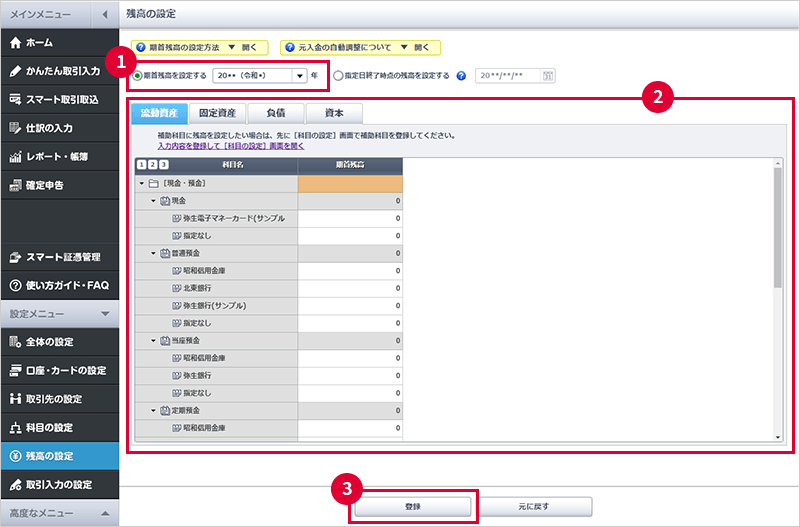Click help icon next to 指定日終了時点の残高を設定する
Screen dimensions: 800x527
tap(461, 75)
